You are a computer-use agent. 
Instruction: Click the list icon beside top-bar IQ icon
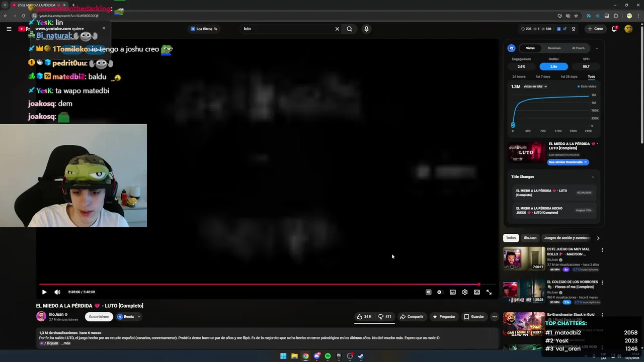(x=565, y=29)
